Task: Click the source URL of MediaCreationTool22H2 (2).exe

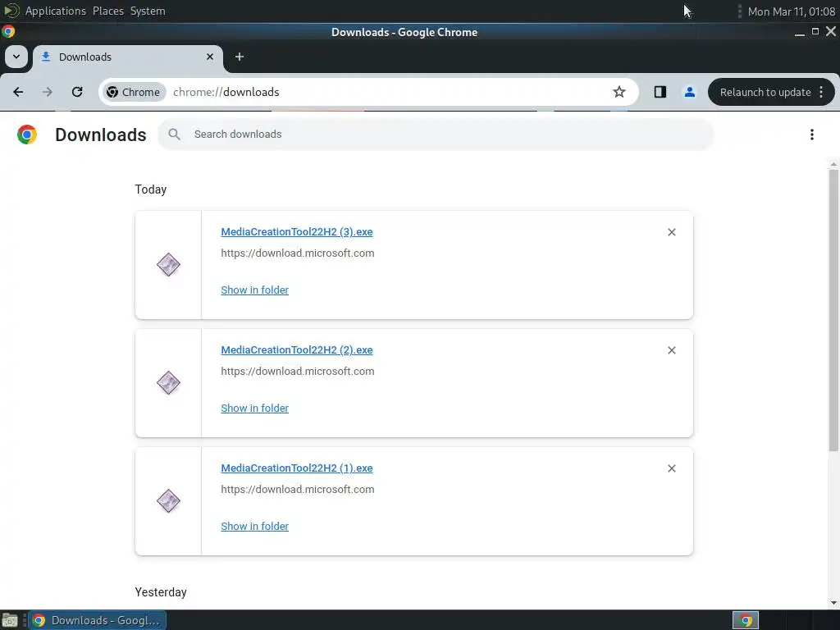Action: [297, 372]
